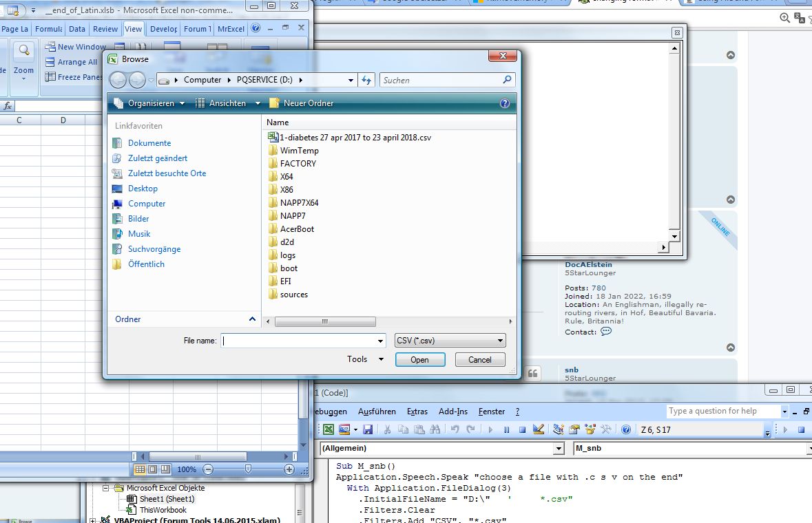Click the View Microsoft Excel icon in VBA toolbar
This screenshot has height=523, width=812.
329,429
